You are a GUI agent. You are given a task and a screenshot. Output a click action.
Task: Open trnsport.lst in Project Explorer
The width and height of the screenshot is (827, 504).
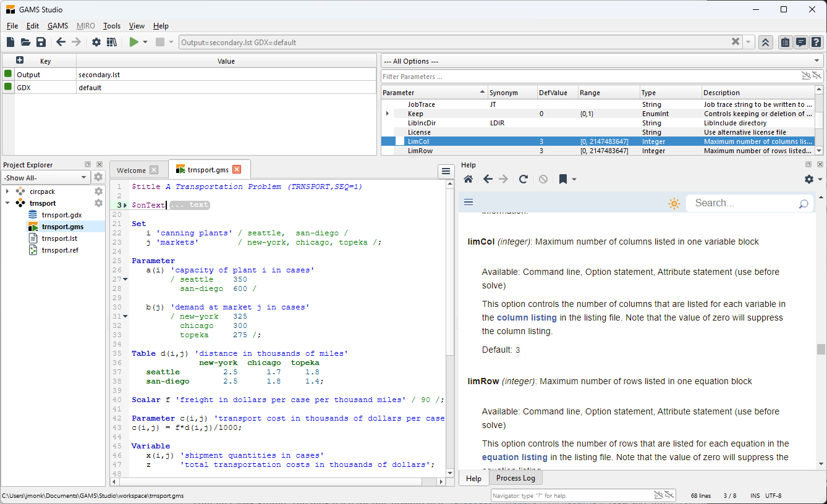[x=59, y=238]
